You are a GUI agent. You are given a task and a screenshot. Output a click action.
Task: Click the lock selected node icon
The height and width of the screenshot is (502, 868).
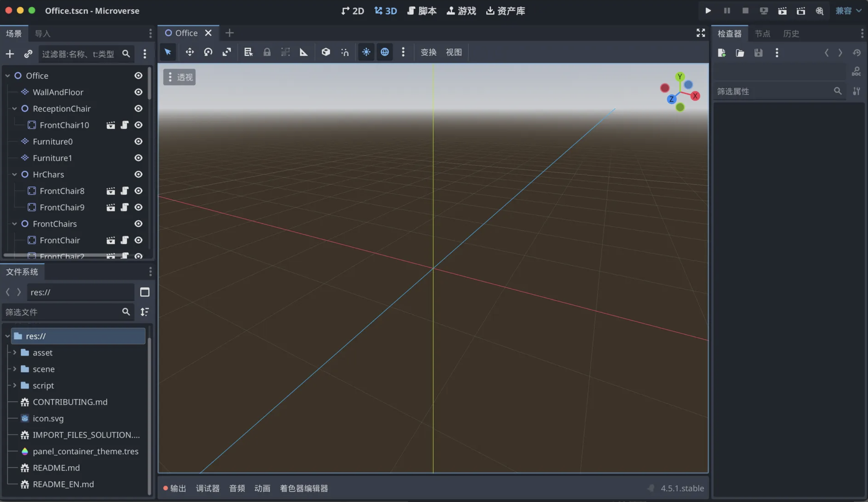[267, 52]
